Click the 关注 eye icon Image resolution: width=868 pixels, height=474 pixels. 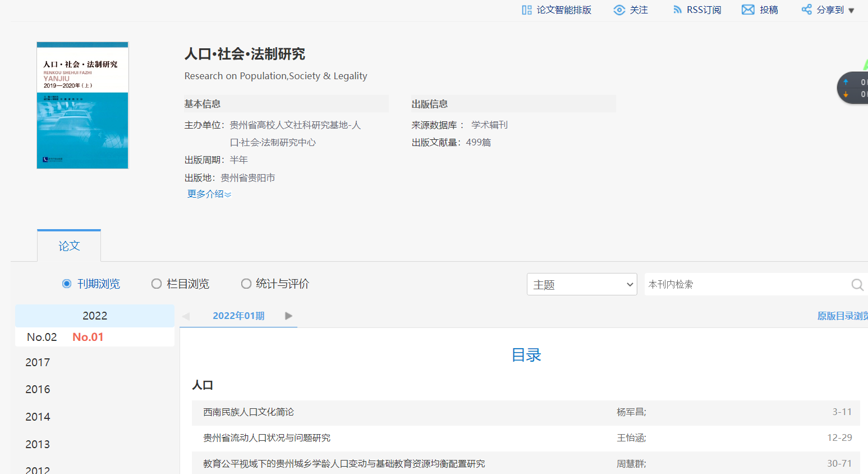tap(619, 10)
